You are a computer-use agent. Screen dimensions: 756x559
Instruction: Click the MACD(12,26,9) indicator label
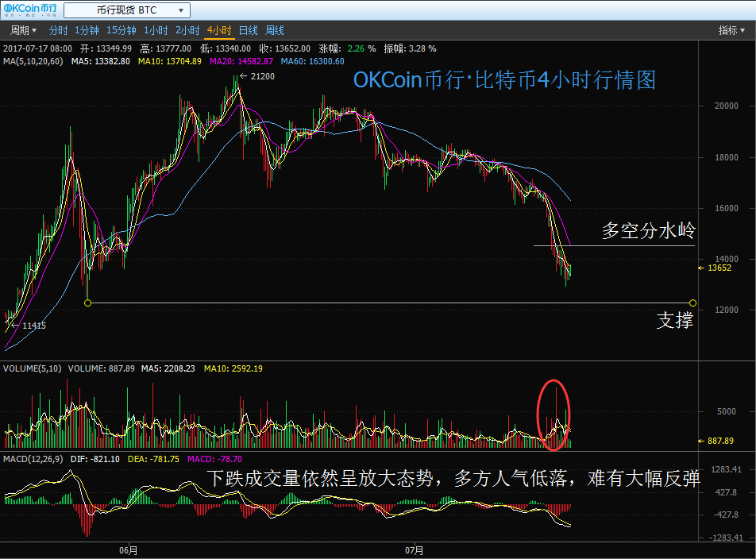point(33,459)
